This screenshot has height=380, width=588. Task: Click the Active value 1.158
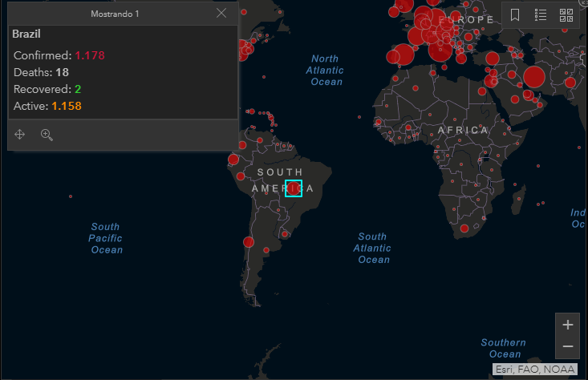(x=67, y=106)
